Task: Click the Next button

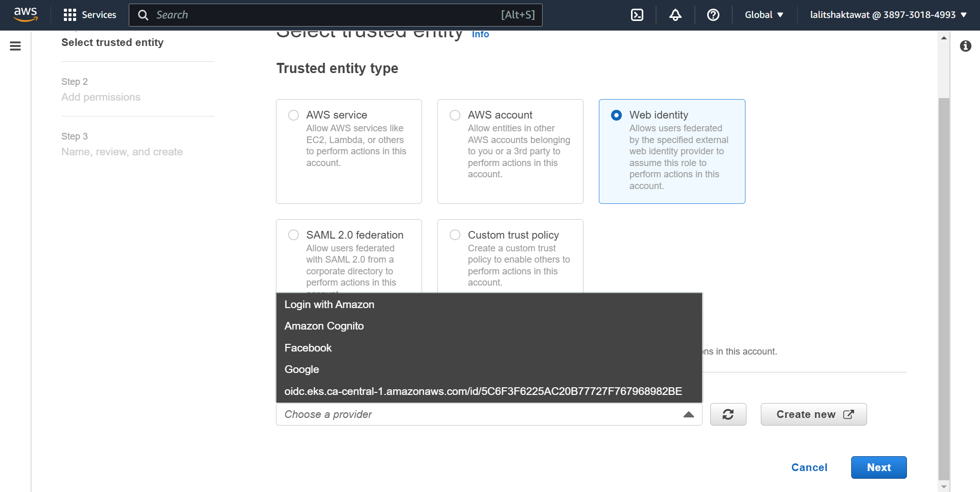Action: [x=879, y=467]
